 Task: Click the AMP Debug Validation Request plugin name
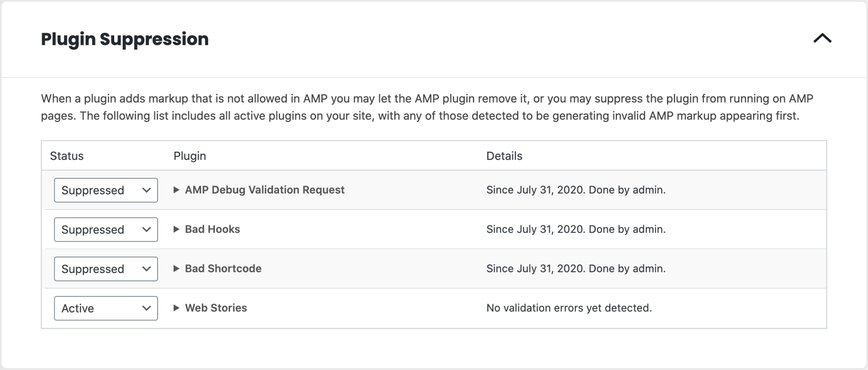pos(264,190)
